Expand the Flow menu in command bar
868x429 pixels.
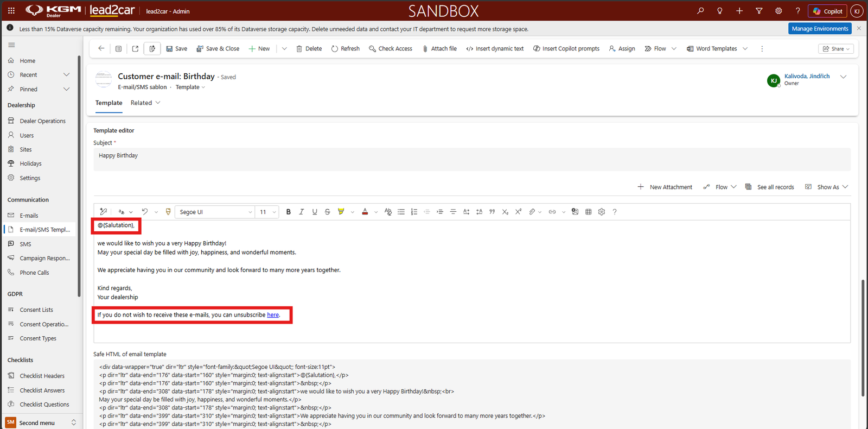[674, 49]
